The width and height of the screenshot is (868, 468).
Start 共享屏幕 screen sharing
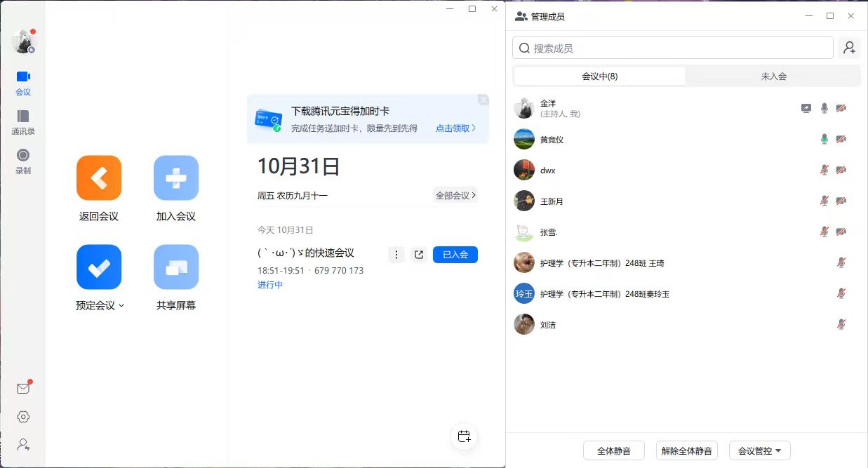pos(176,267)
